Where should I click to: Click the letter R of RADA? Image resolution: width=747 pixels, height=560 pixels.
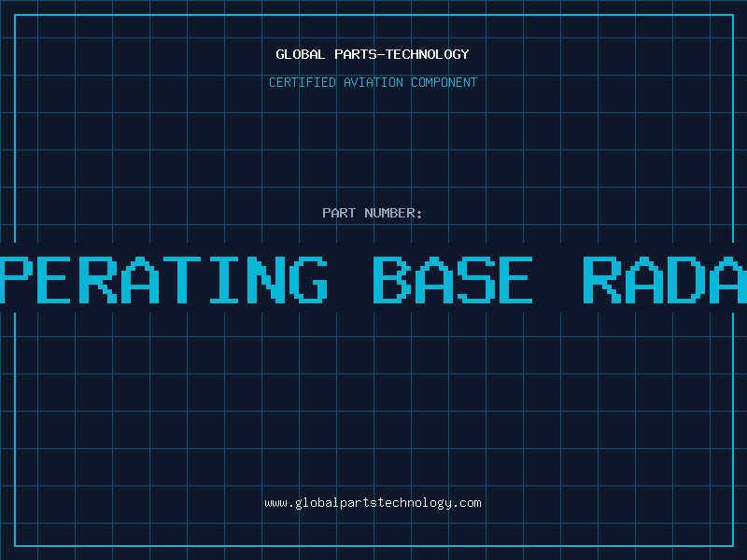[602, 279]
